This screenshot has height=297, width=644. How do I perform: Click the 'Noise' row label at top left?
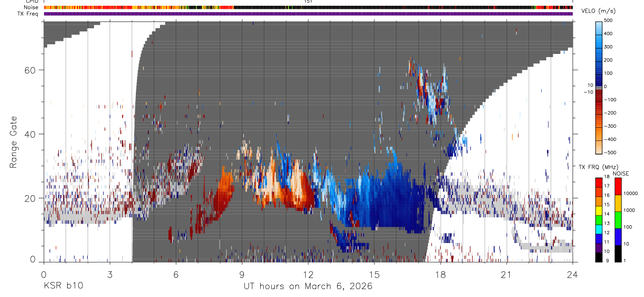point(31,7)
